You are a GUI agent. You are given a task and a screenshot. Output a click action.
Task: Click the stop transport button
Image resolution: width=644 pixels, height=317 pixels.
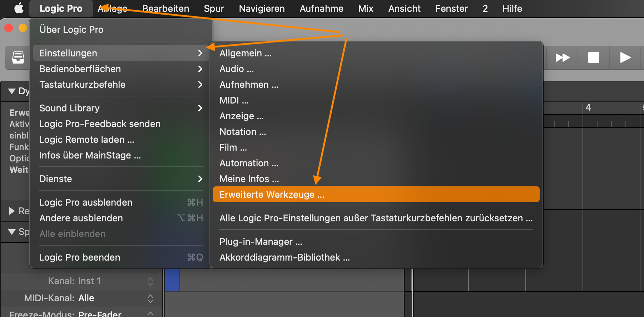[x=593, y=57]
